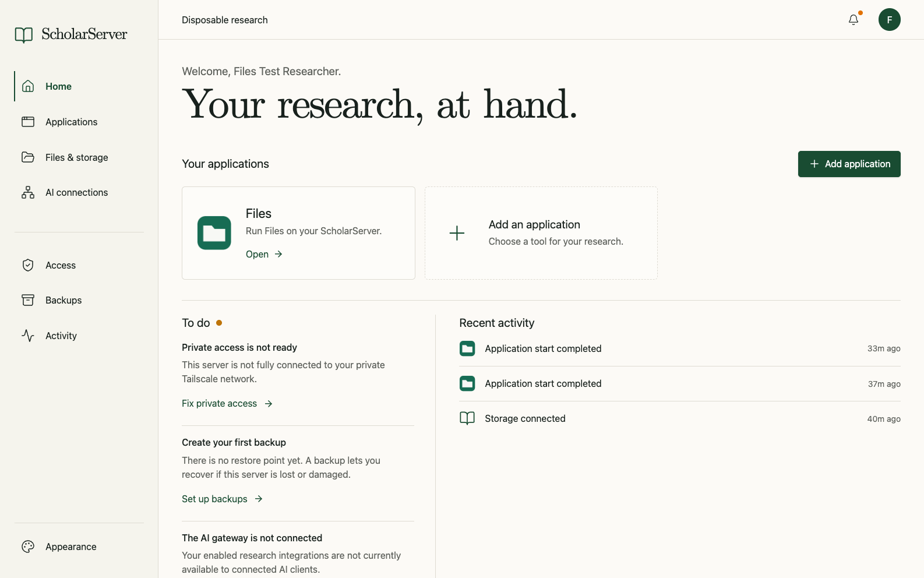924x578 pixels.
Task: Open the Access page label
Action: (61, 265)
